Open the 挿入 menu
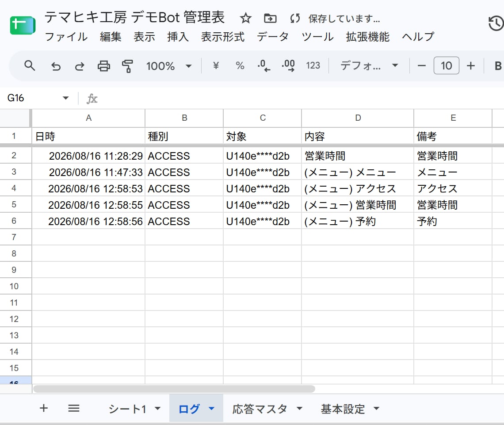Viewport: 504px width, 425px height. [x=178, y=37]
